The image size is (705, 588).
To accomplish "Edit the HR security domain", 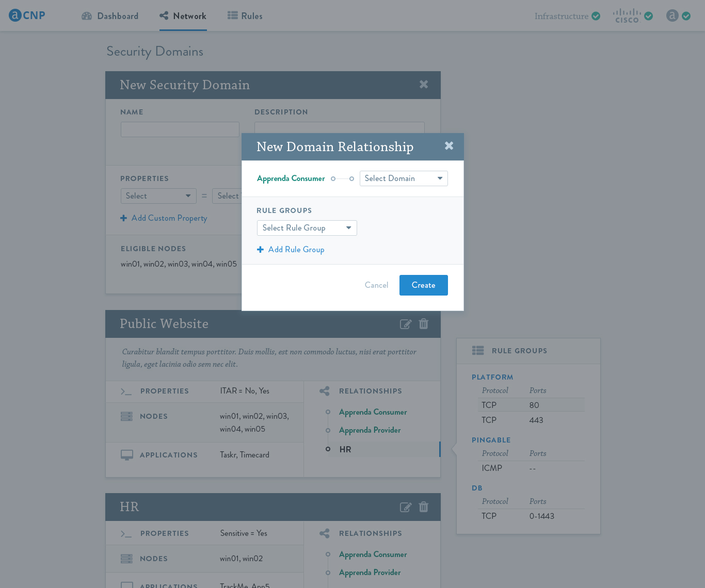I will point(406,507).
